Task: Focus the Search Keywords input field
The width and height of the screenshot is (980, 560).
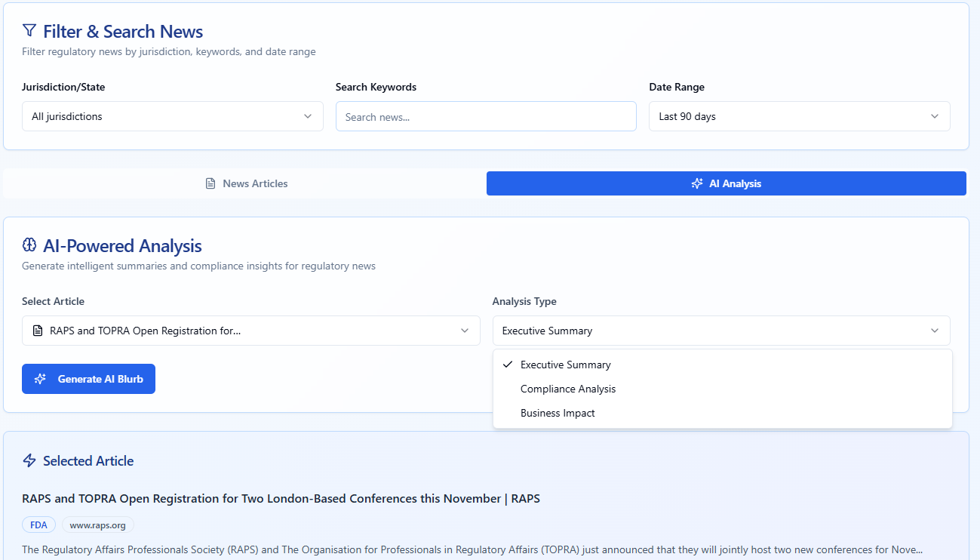Action: pos(486,116)
